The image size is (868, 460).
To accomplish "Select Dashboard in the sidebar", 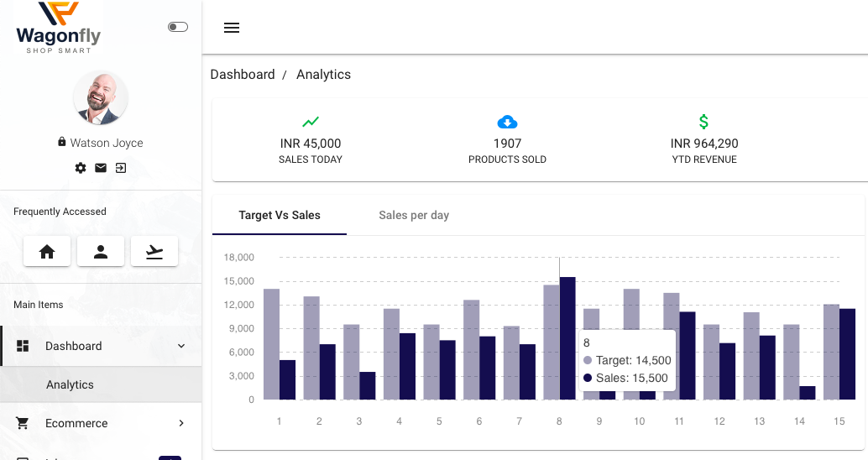I will click(x=101, y=346).
